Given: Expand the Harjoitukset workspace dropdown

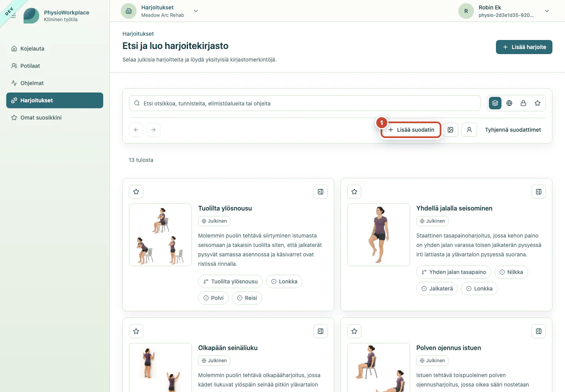Looking at the screenshot, I should click(196, 11).
